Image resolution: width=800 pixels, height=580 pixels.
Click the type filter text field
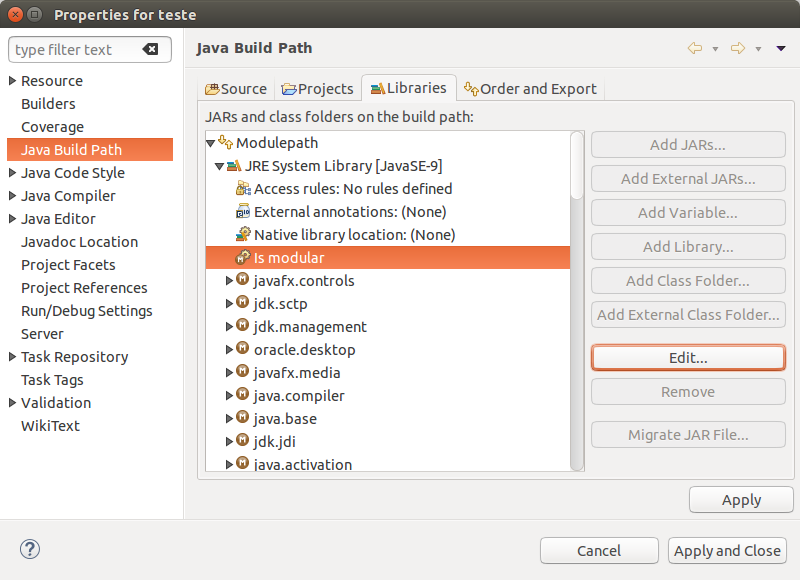click(x=77, y=49)
